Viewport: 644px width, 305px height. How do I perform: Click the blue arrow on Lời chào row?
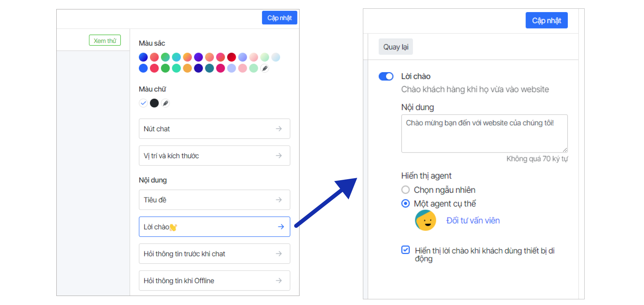tap(281, 227)
